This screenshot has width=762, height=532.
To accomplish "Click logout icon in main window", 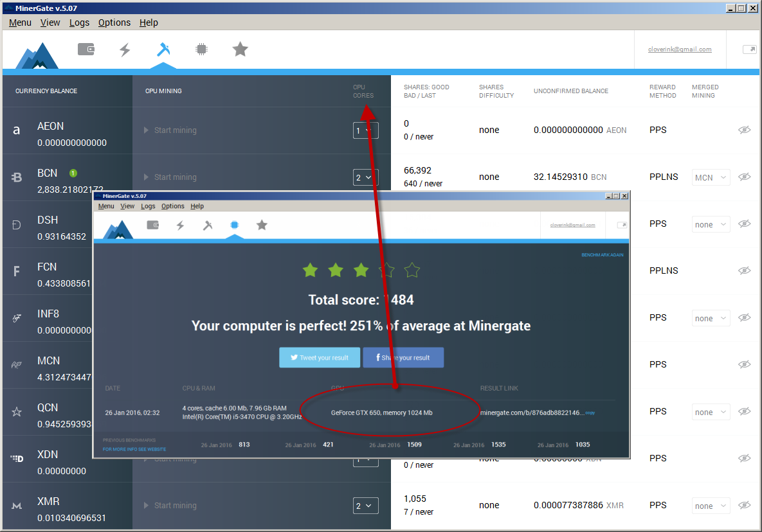I will coord(750,49).
